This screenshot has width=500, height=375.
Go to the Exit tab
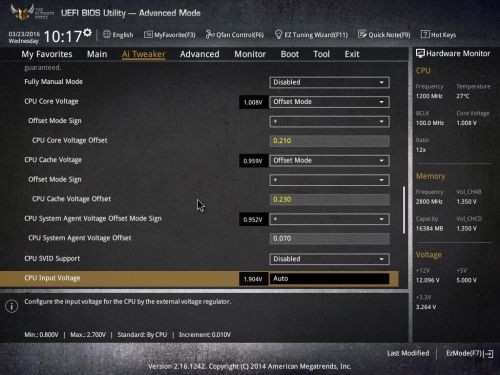tap(352, 54)
